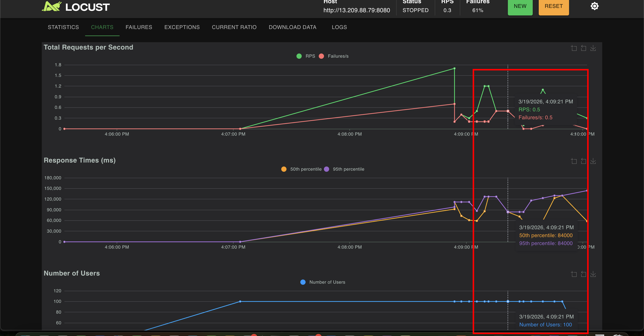Click the Failures value 61% in header
Viewport: 644px width, 336px height.
click(478, 10)
